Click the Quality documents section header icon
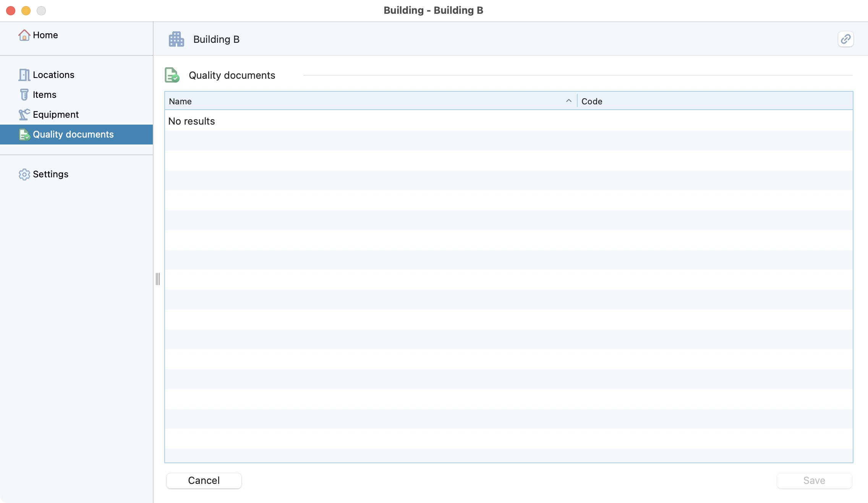868x503 pixels. 172,75
